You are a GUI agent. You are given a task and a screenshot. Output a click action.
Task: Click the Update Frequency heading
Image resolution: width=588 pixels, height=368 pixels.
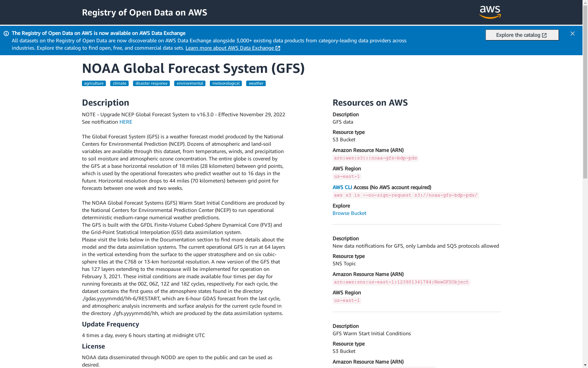(x=111, y=324)
